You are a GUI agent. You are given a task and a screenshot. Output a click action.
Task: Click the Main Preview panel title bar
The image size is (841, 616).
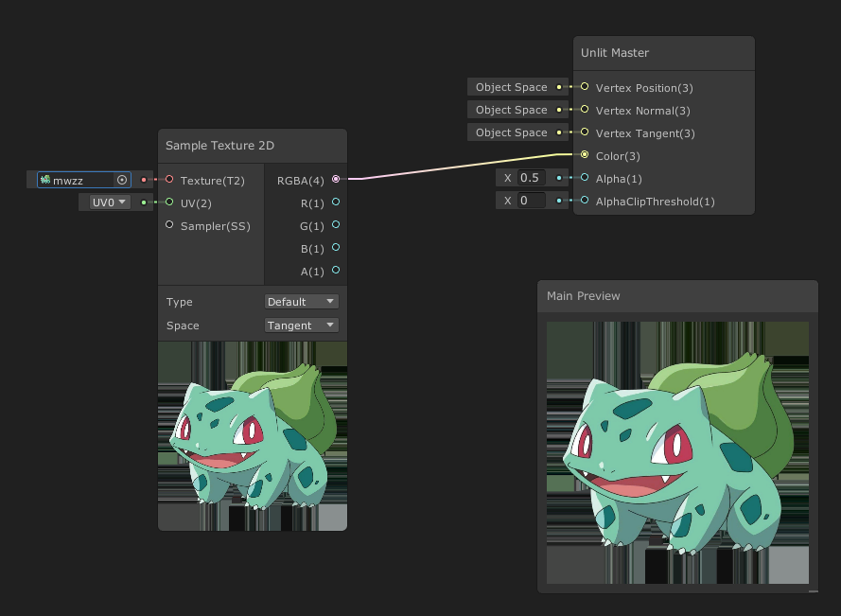click(x=677, y=296)
